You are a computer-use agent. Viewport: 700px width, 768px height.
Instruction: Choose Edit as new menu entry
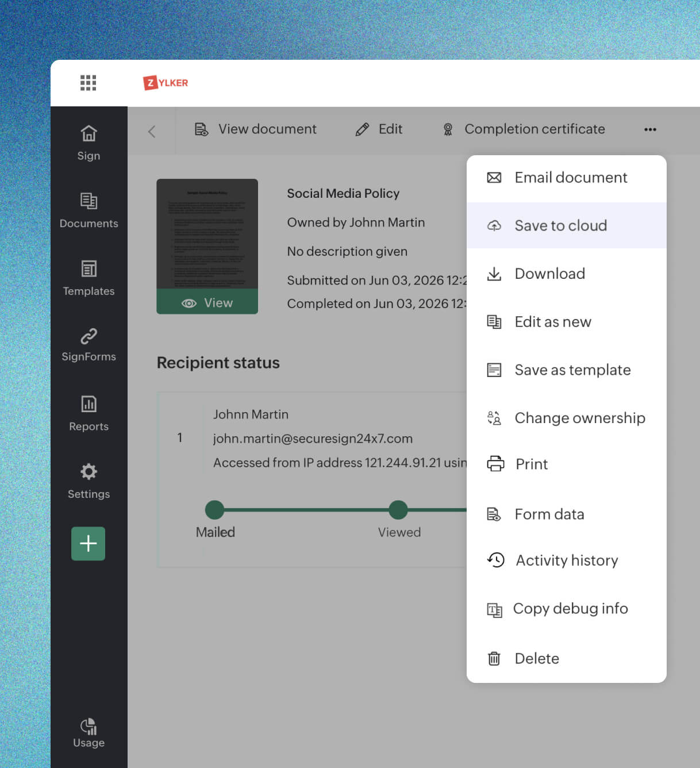(x=567, y=322)
